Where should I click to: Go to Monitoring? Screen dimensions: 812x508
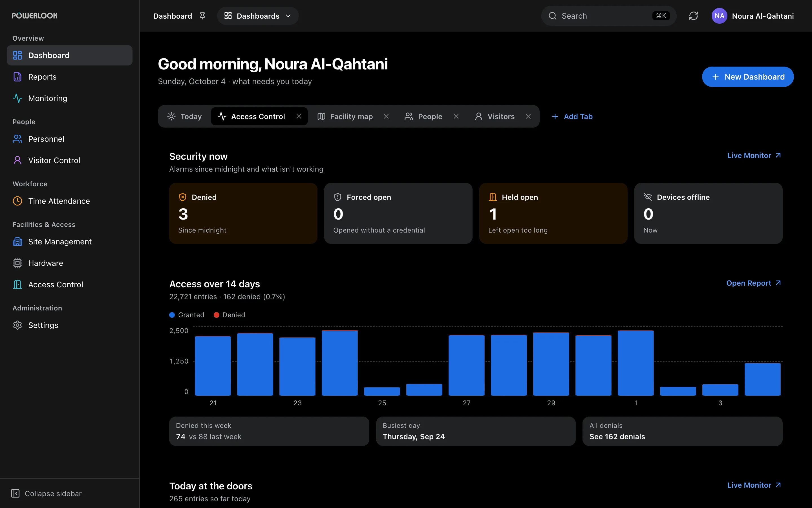[69, 98]
